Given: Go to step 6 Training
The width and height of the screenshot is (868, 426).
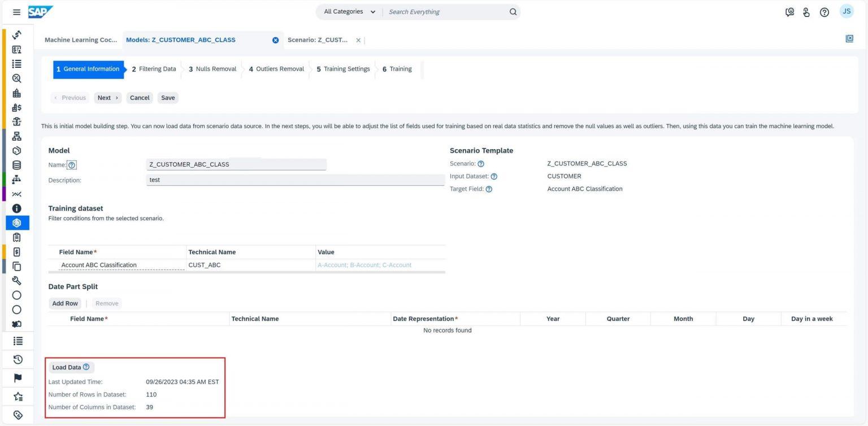Looking at the screenshot, I should pos(397,68).
